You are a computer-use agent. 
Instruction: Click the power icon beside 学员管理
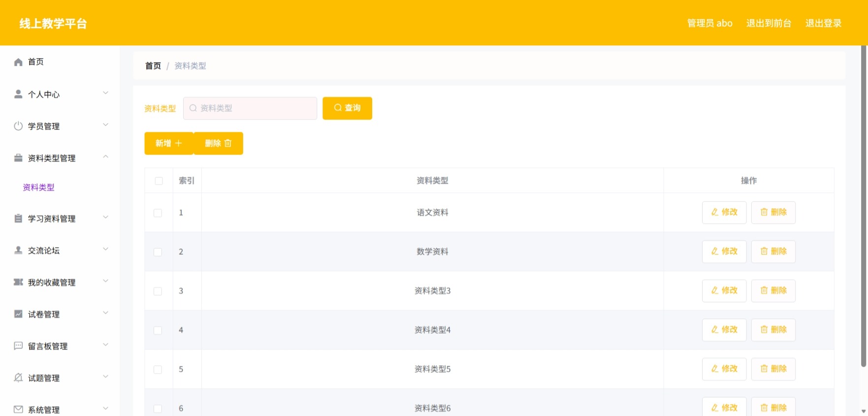pos(18,126)
